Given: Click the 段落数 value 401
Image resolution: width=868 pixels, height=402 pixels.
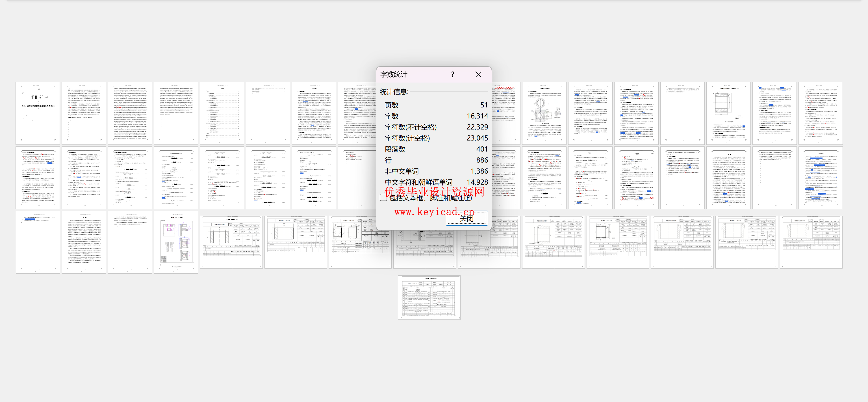Looking at the screenshot, I should coord(482,149).
